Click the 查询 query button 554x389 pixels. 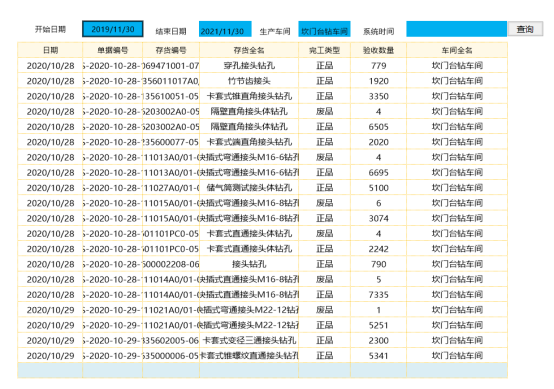[x=525, y=29]
